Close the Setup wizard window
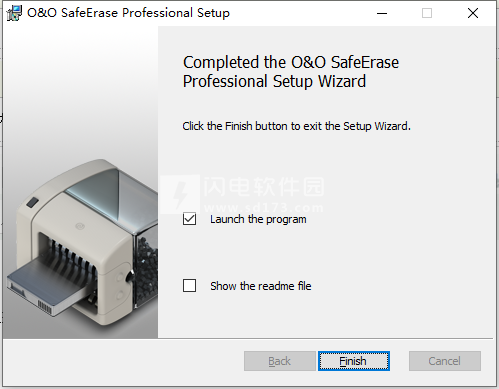Viewport: 499px width, 389px height. pyautogui.click(x=473, y=13)
